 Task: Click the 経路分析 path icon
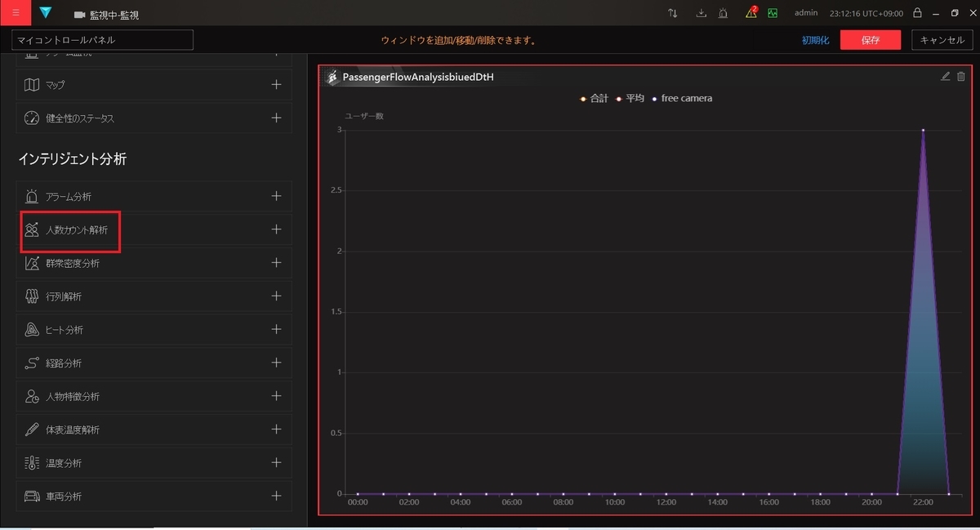click(32, 363)
